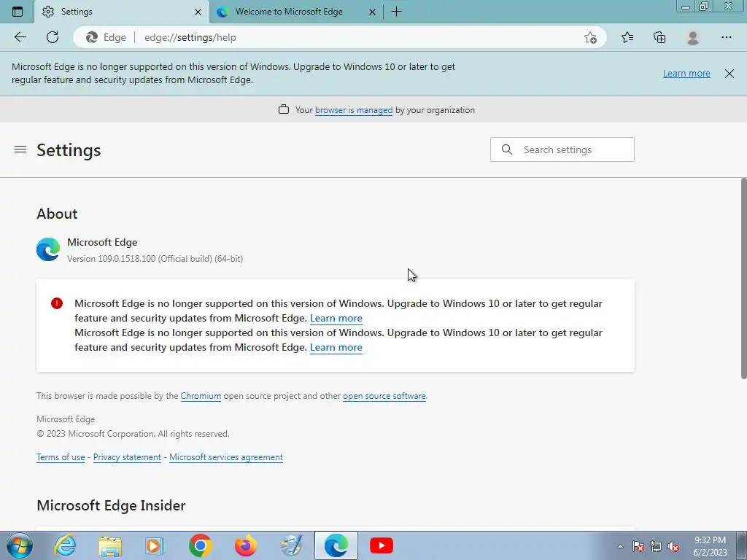Open the Terms of use link
The width and height of the screenshot is (747, 560).
[x=61, y=457]
